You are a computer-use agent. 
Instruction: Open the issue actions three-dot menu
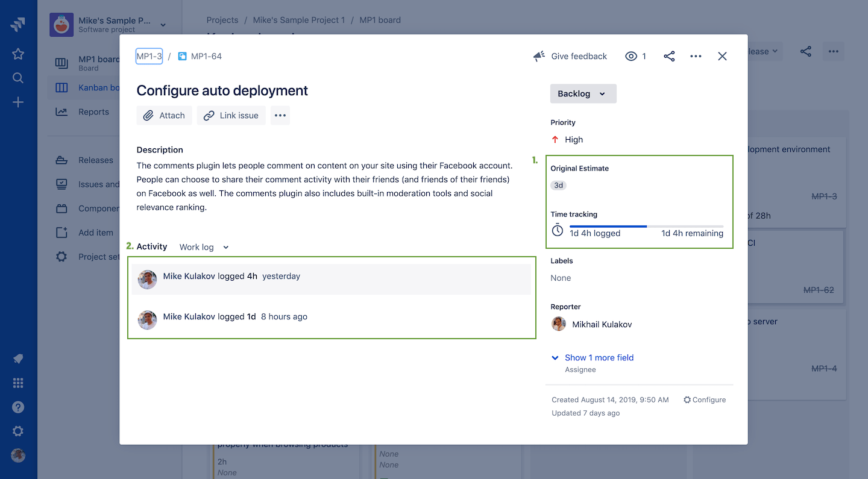pyautogui.click(x=696, y=56)
